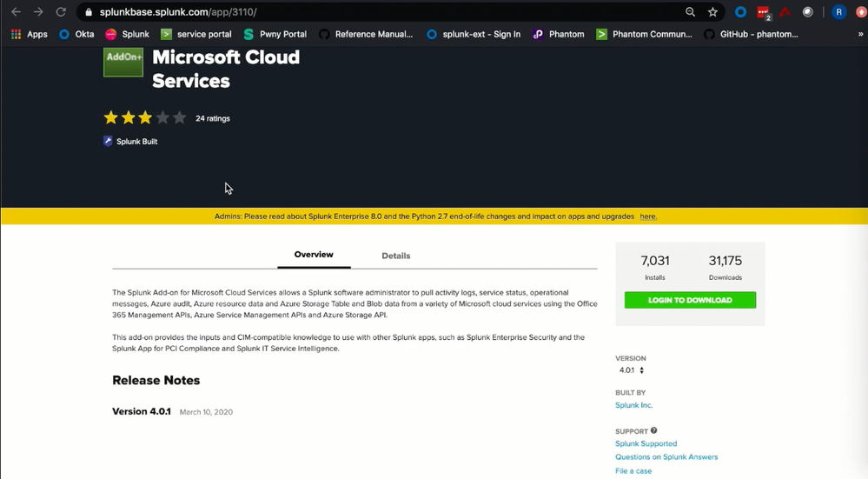Open Questions on Splunk Answers link

[x=666, y=457]
